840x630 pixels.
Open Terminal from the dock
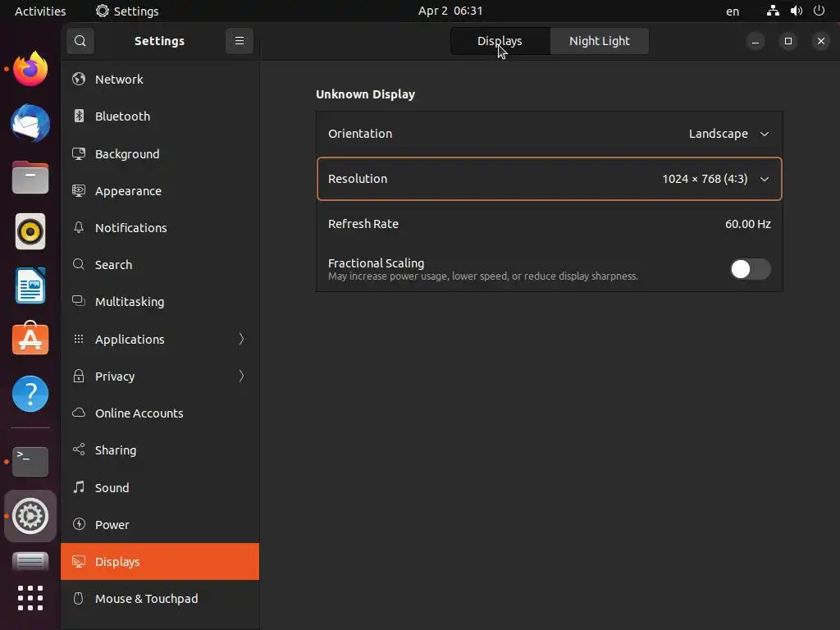coord(30,462)
